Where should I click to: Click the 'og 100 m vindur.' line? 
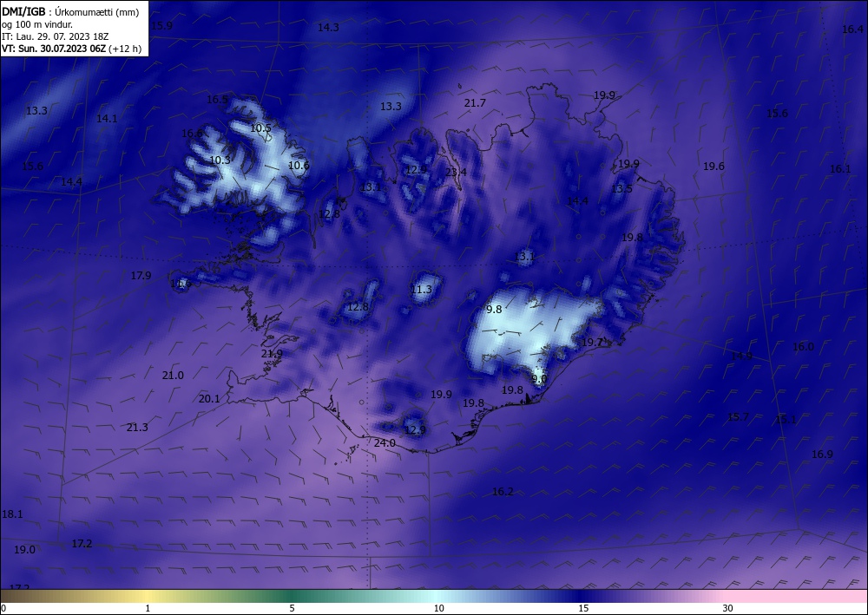coord(37,24)
